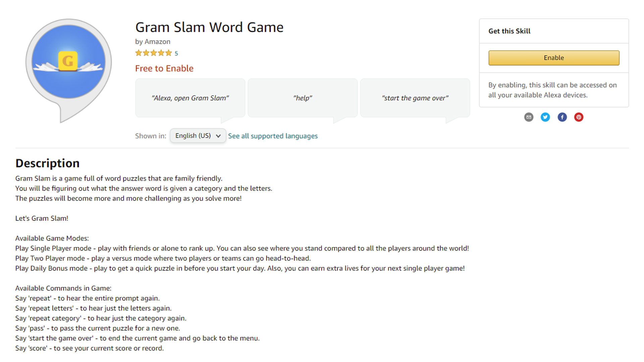The height and width of the screenshot is (362, 644).
Task: Click the Available Game Modes line
Action: pos(52,238)
